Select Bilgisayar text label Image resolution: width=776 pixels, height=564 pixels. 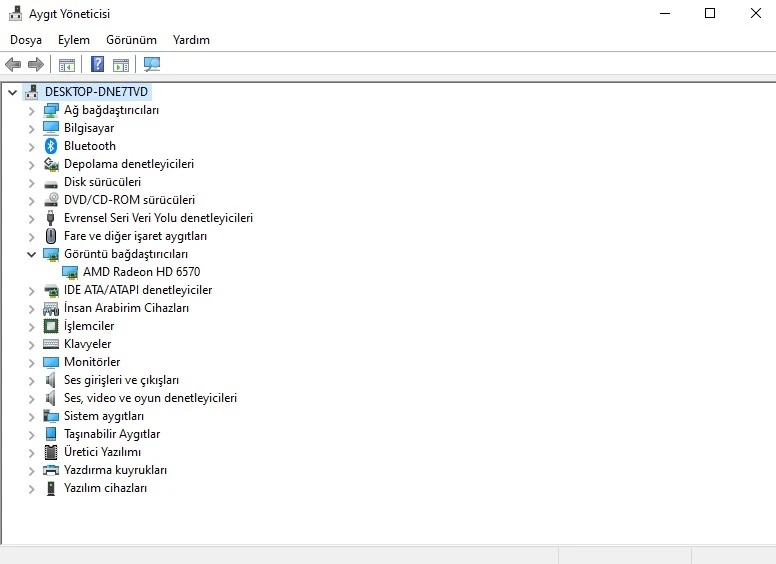point(89,128)
